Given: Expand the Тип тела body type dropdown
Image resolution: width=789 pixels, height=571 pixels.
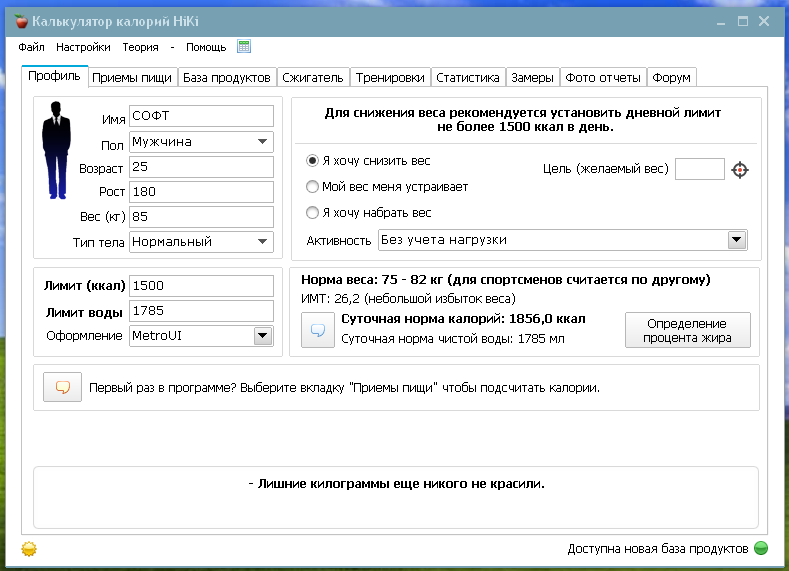Looking at the screenshot, I should pos(201,241).
